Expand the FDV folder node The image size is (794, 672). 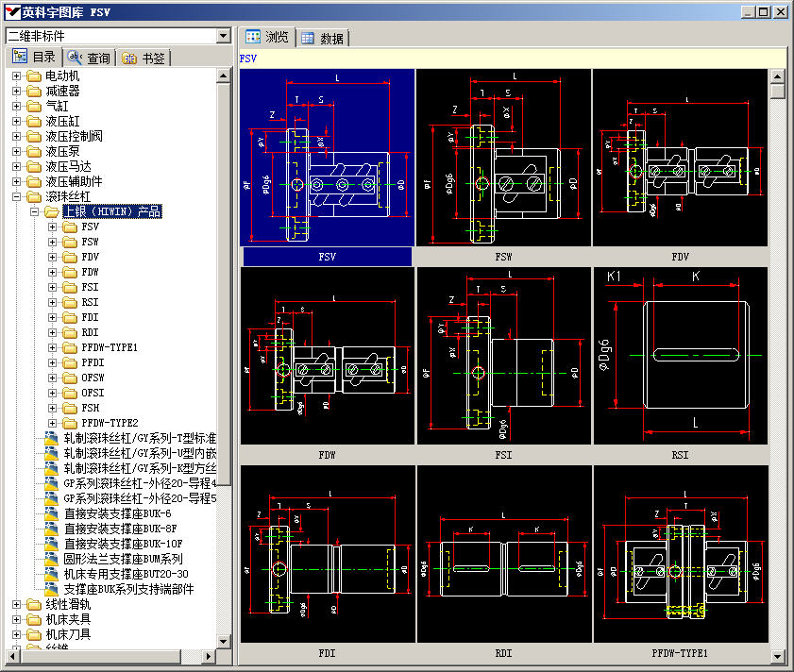(53, 257)
